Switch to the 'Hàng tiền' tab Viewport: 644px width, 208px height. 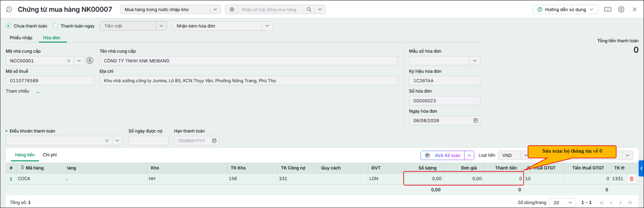tap(25, 155)
